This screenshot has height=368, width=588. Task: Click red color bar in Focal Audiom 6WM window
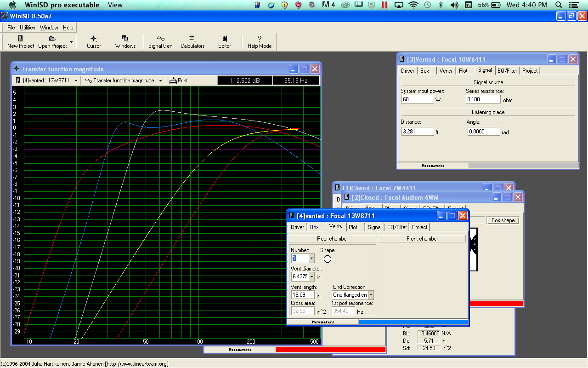coord(496,304)
